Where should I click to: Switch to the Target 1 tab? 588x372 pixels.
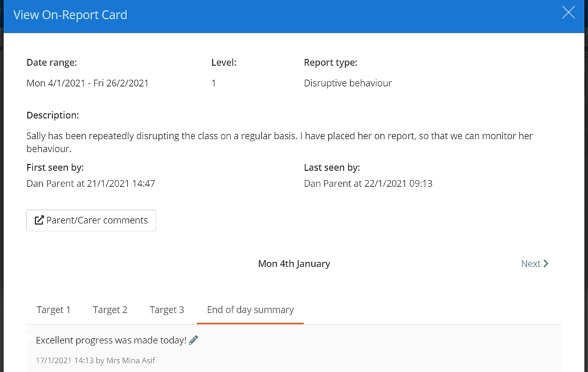(53, 309)
